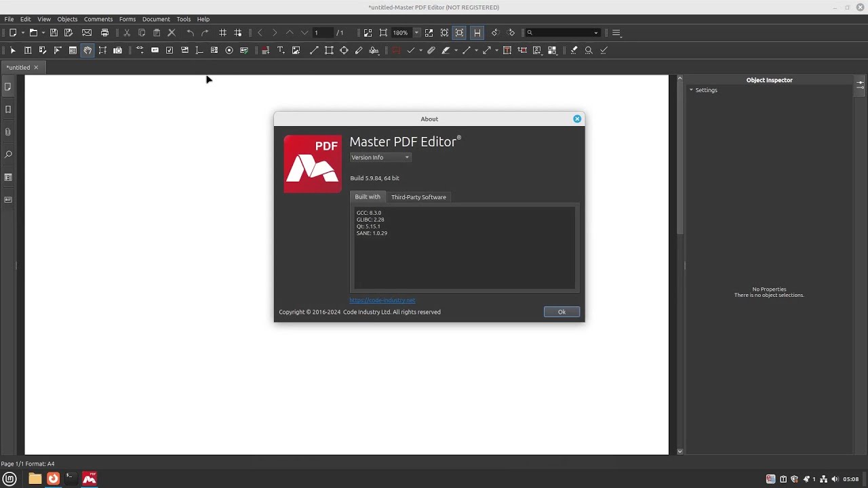The height and width of the screenshot is (488, 868).
Task: Select the Insert Image tool
Action: [x=296, y=50]
